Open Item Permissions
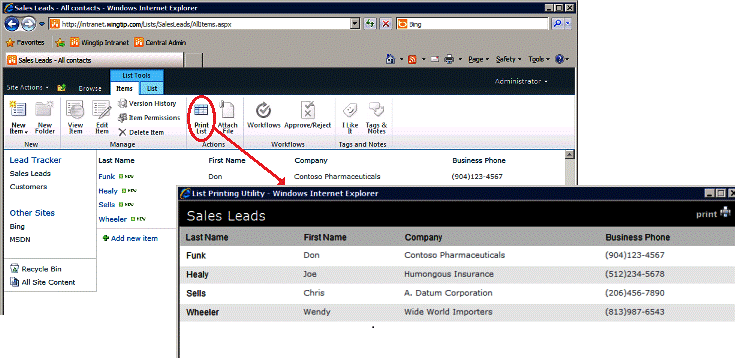735x364 pixels. pyautogui.click(x=149, y=118)
